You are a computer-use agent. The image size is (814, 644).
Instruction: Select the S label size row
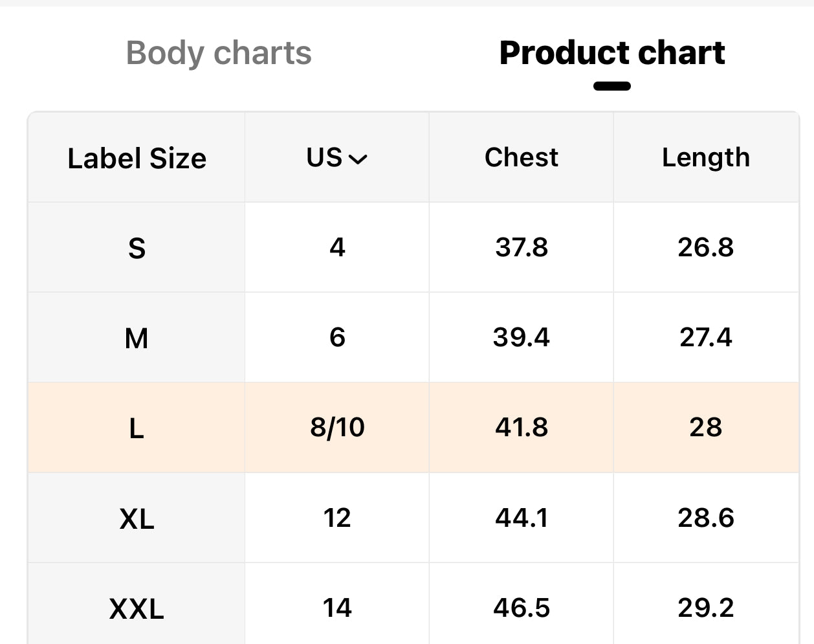pos(137,248)
